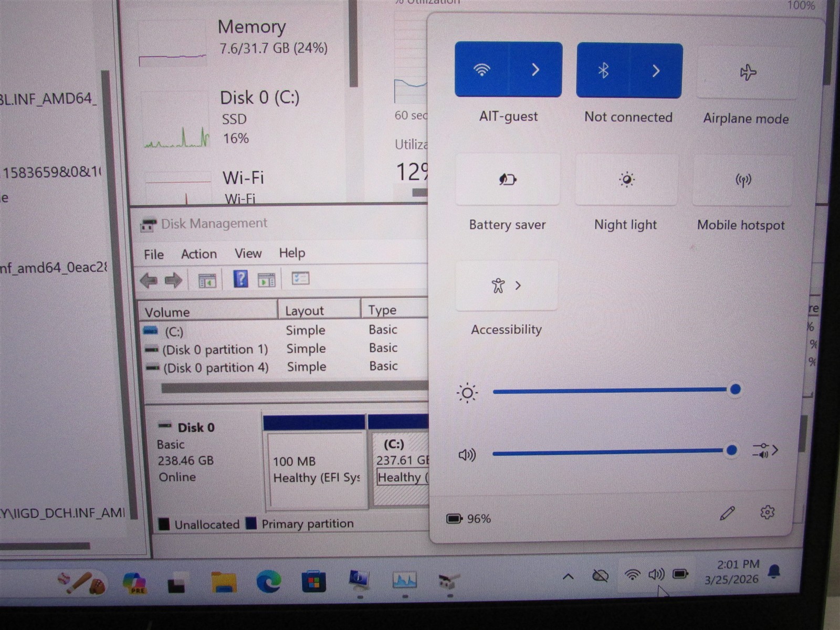Open Microsoft Store from the taskbar

314,582
